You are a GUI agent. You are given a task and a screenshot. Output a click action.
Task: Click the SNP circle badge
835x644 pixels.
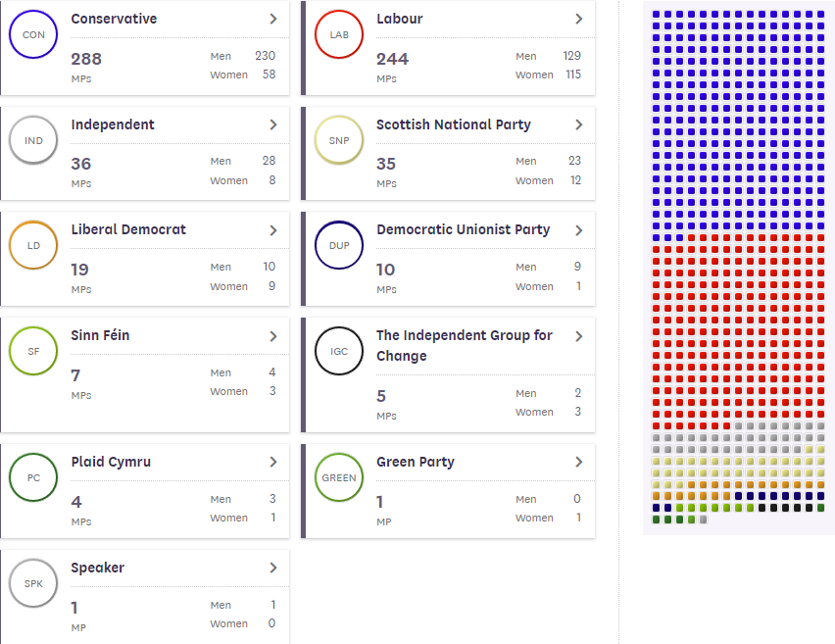(339, 141)
